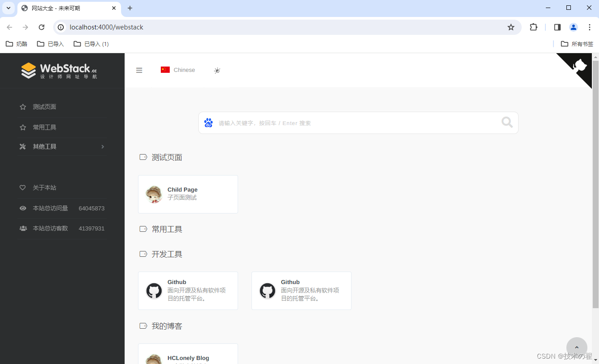
Task: Click the magnifier search icon
Action: (x=507, y=122)
